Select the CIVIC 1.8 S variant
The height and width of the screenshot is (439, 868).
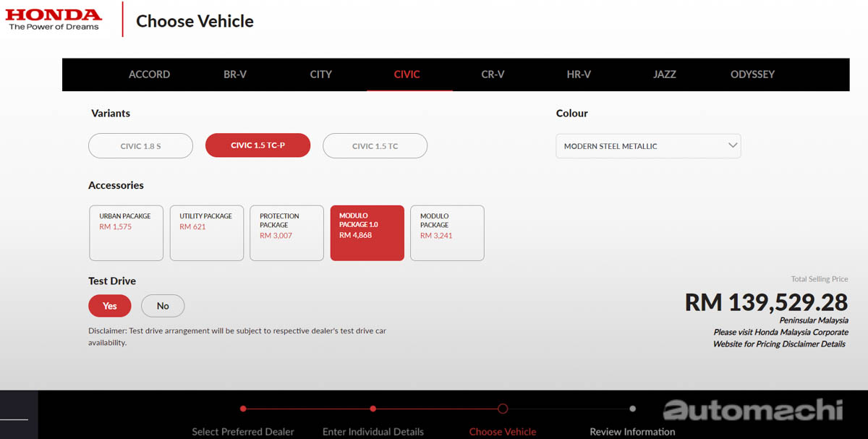[x=140, y=145]
